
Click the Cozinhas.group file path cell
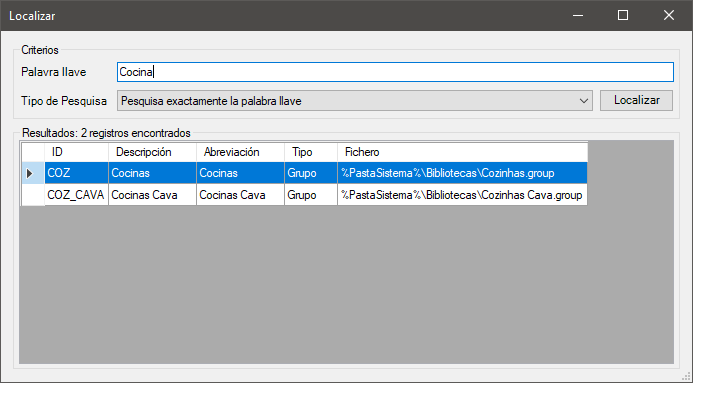tap(462, 173)
